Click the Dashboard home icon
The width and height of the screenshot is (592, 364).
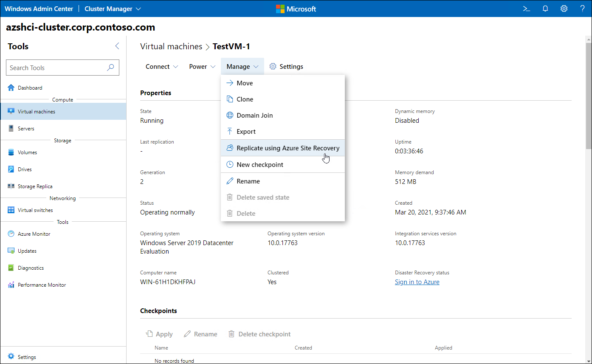pos(11,88)
